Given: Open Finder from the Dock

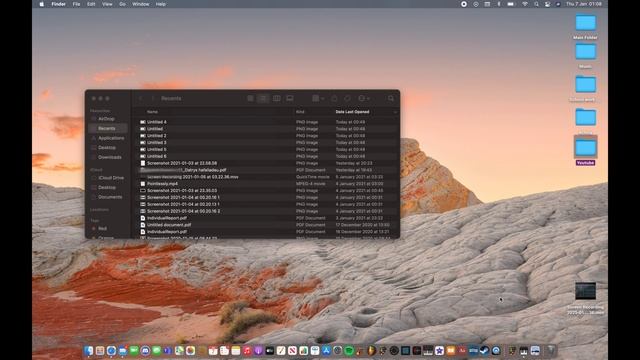Looking at the screenshot, I should point(89,351).
